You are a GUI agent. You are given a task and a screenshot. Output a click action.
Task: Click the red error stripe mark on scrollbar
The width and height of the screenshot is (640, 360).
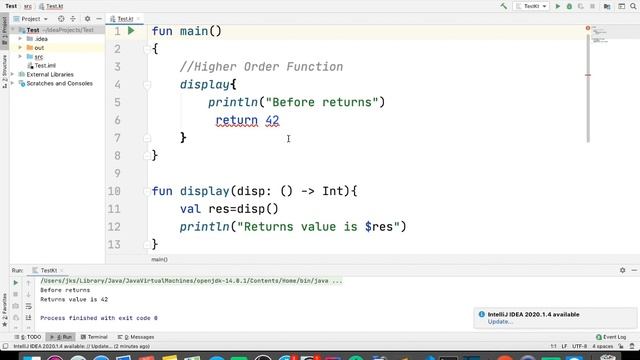(x=588, y=75)
